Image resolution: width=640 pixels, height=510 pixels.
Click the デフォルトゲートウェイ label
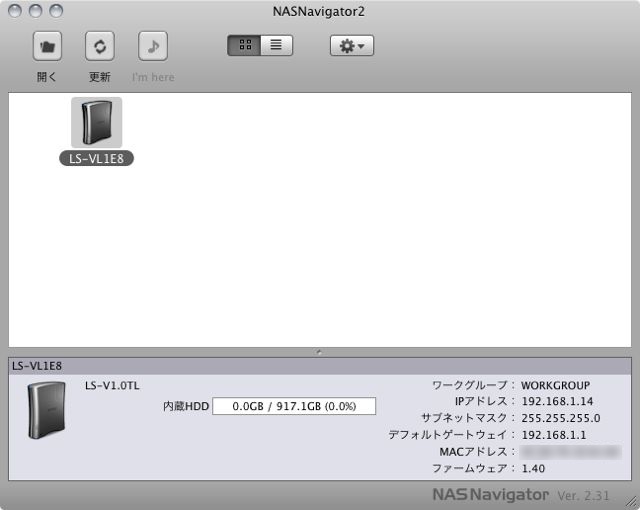coord(452,435)
